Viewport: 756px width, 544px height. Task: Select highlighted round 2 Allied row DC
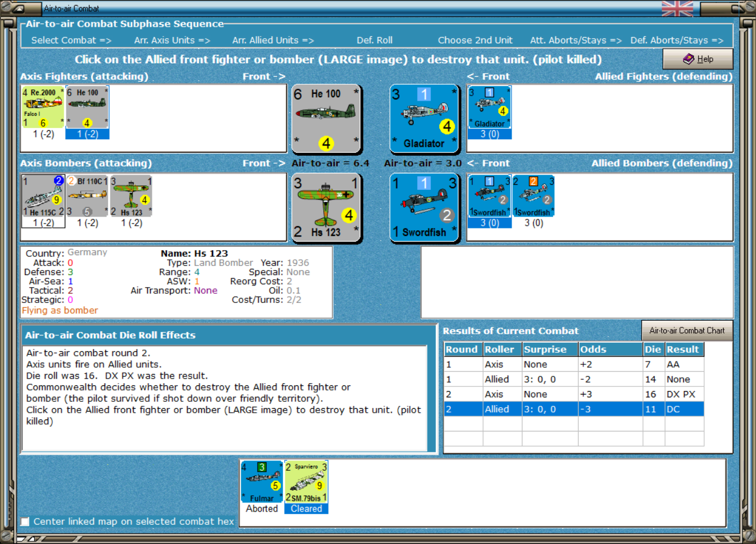574,409
